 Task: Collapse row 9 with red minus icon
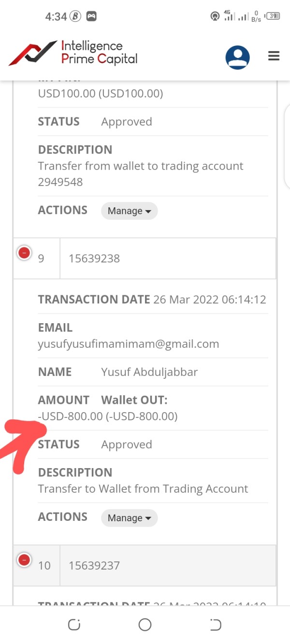[x=24, y=253]
